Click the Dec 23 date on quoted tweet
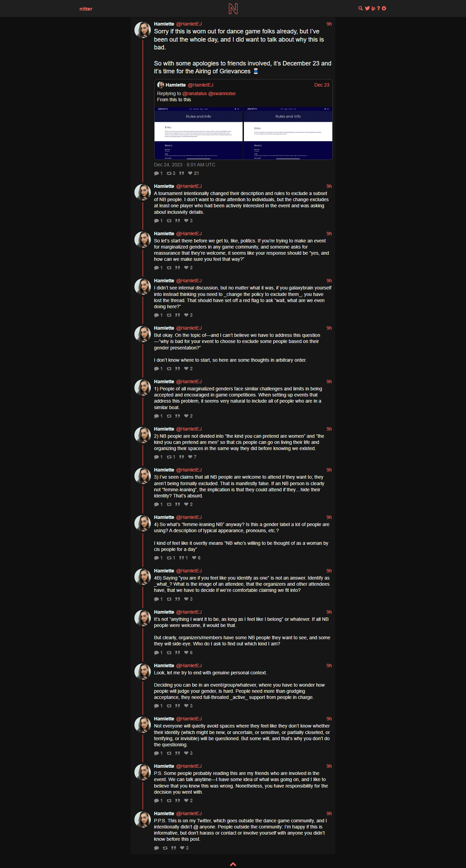 322,85
